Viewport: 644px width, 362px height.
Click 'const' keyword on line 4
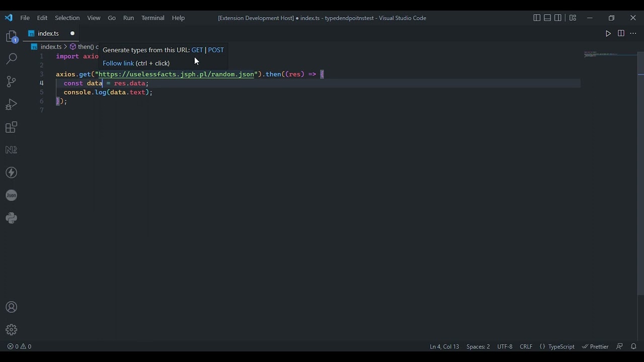pos(73,83)
